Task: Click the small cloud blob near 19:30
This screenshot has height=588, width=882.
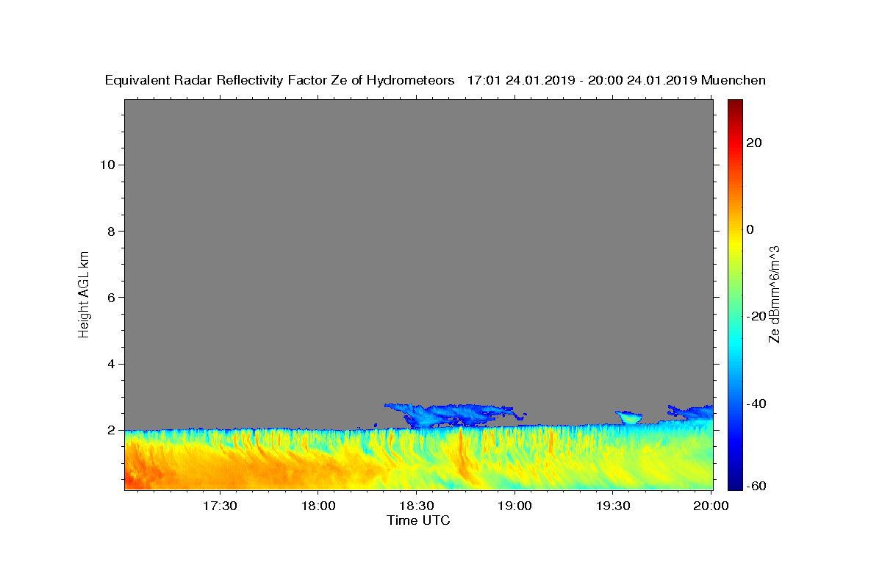Action: (628, 417)
